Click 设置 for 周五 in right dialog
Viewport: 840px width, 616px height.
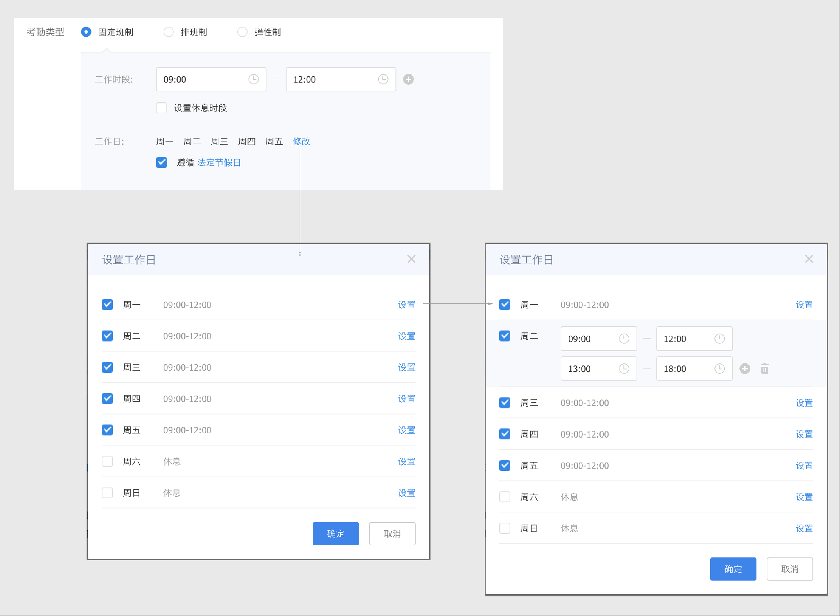point(804,466)
